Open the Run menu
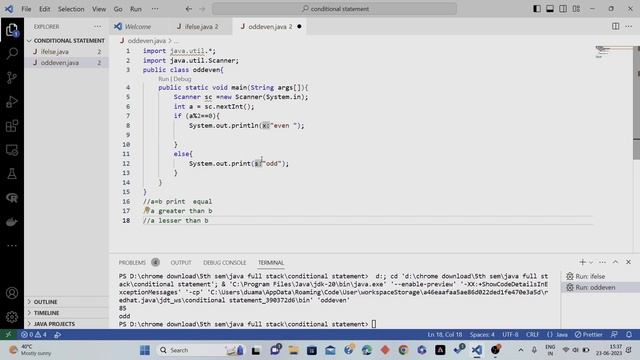This screenshot has width=640, height=360. [136, 9]
